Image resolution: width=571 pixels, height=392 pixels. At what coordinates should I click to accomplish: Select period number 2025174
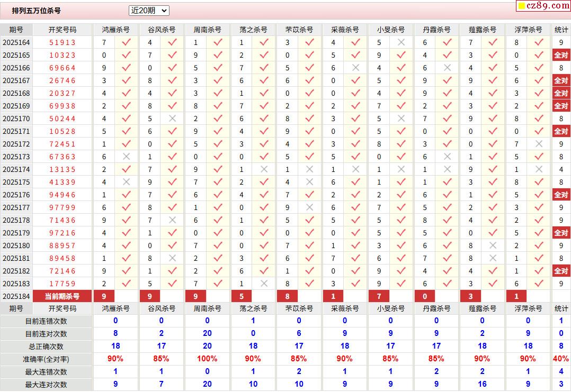coord(16,169)
